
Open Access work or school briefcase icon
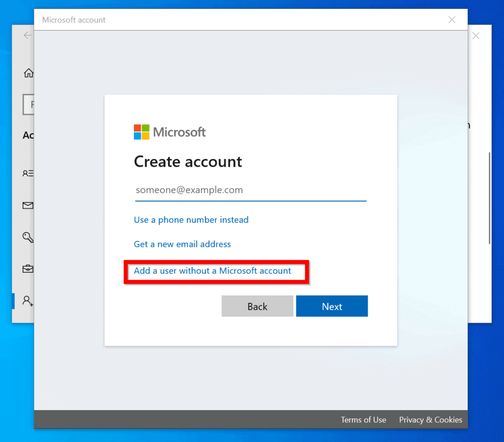28,268
